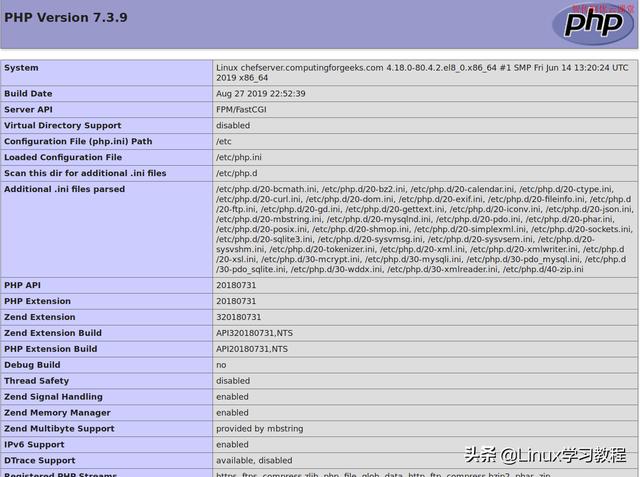This screenshot has width=640, height=477.
Task: Click the Additional .ini files parsed label
Action: [x=64, y=189]
